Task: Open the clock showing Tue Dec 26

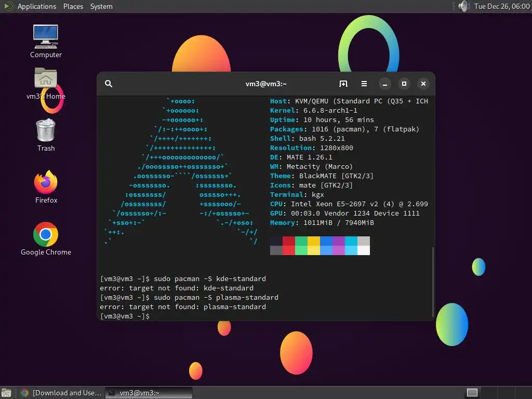Action: 502,6
